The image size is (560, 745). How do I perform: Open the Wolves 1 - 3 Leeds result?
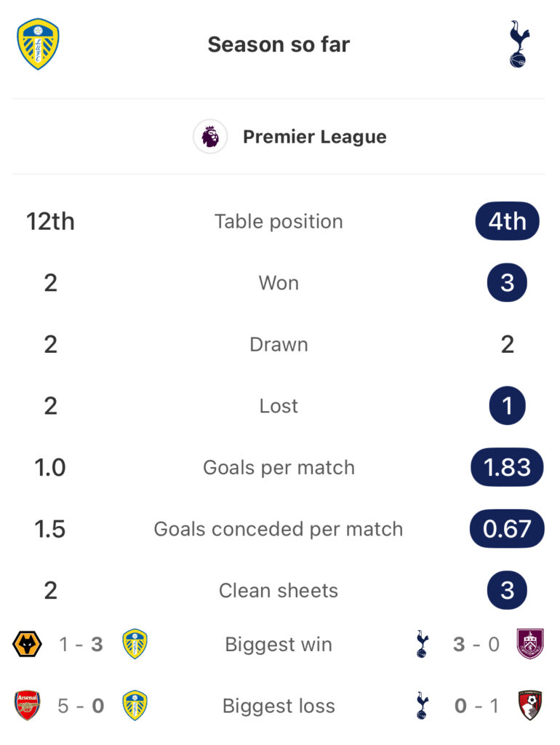click(x=81, y=645)
